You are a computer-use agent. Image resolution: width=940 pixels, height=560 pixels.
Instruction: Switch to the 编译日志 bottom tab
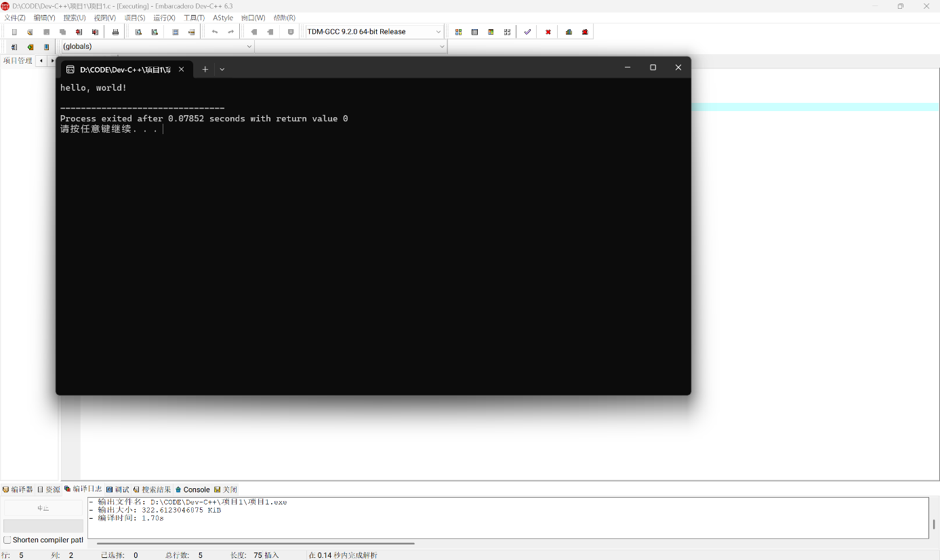point(83,489)
